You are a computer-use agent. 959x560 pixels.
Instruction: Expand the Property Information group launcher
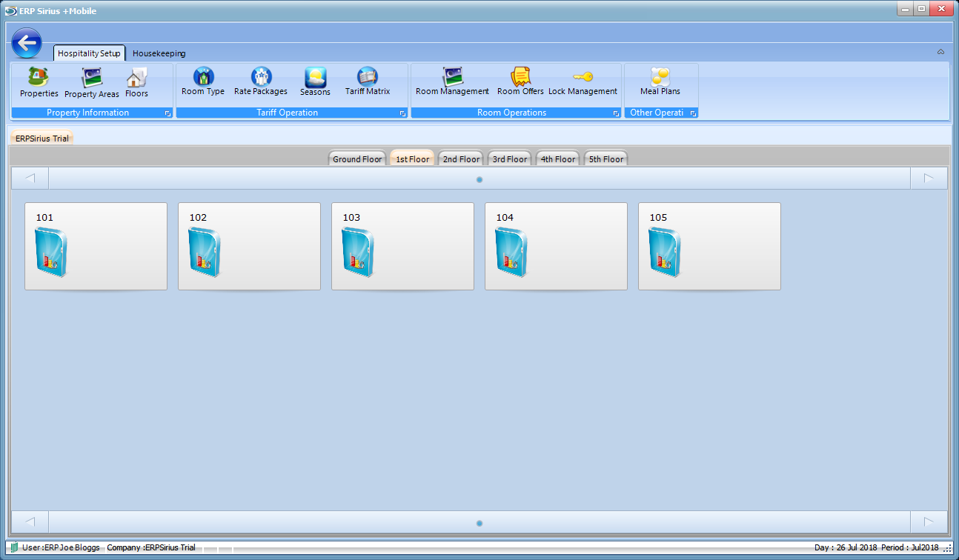point(167,113)
